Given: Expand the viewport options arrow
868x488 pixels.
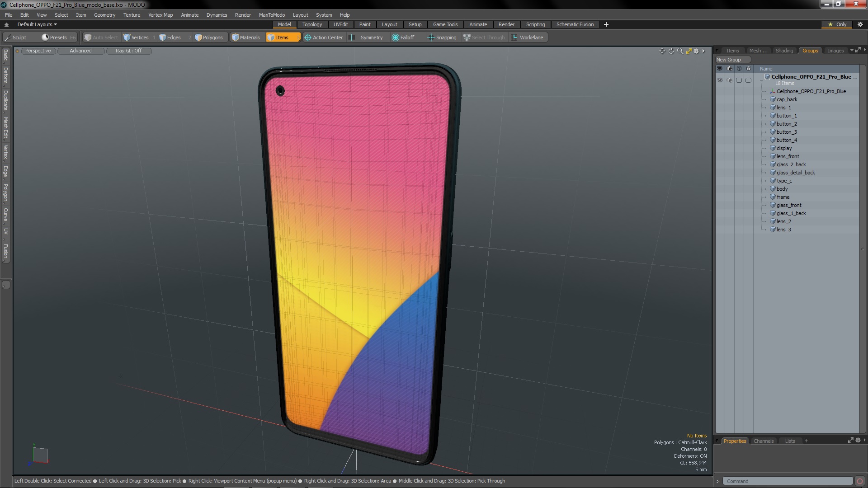Looking at the screenshot, I should (x=704, y=51).
